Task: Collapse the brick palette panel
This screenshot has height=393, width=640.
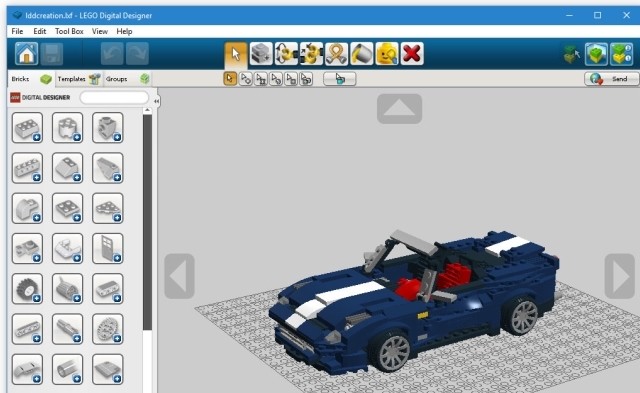Action: (x=156, y=101)
